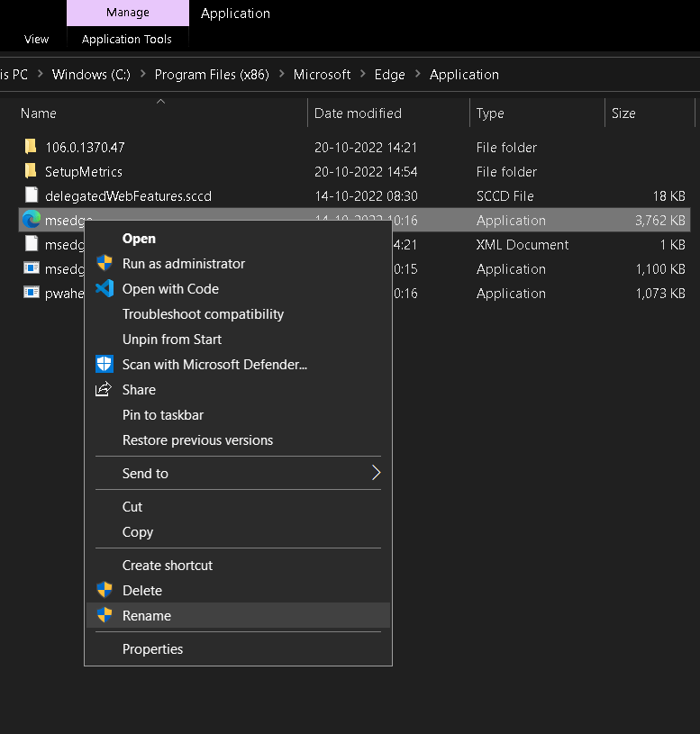Sort files by Size column header
Screen dimensions: 700x734
(623, 113)
